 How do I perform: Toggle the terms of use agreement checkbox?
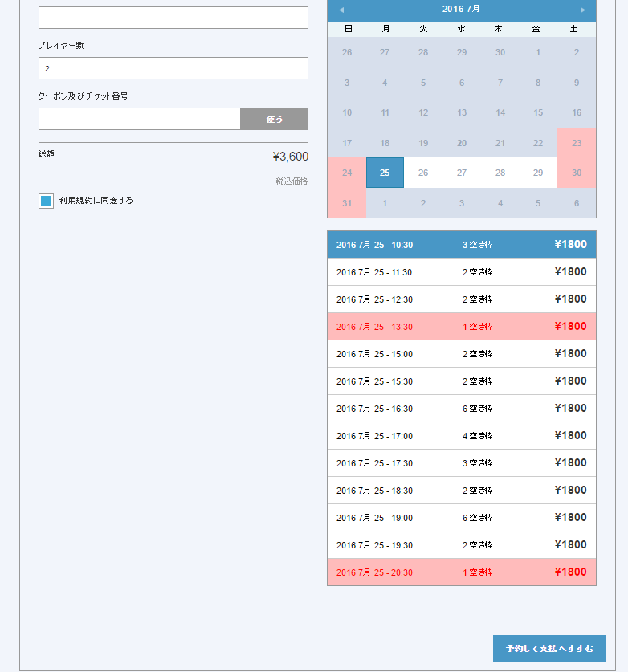click(46, 201)
